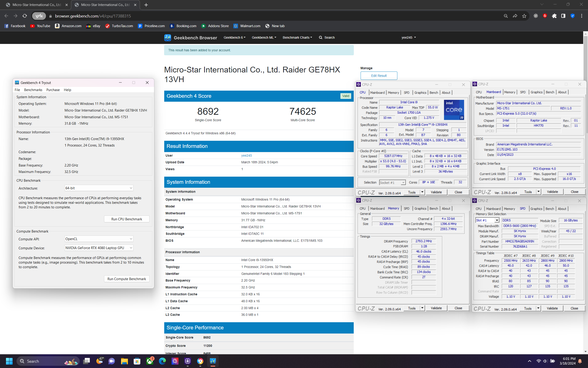
Task: Expand the Benchmark Charts dropdown
Action: pyautogui.click(x=297, y=37)
